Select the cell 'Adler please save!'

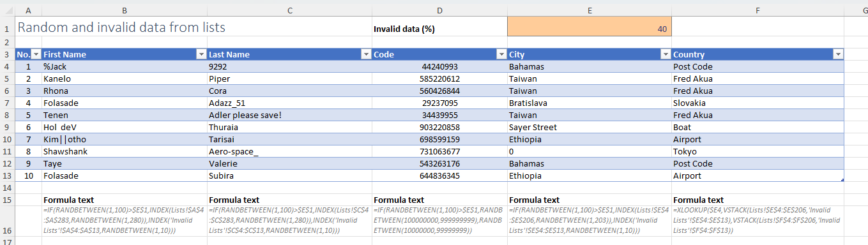click(289, 115)
